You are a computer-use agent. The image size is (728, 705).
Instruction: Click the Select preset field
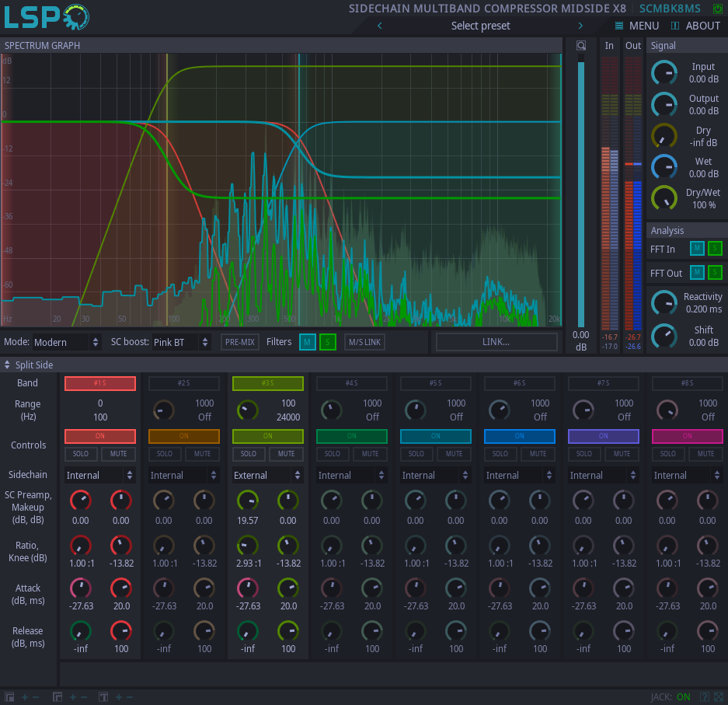click(479, 25)
